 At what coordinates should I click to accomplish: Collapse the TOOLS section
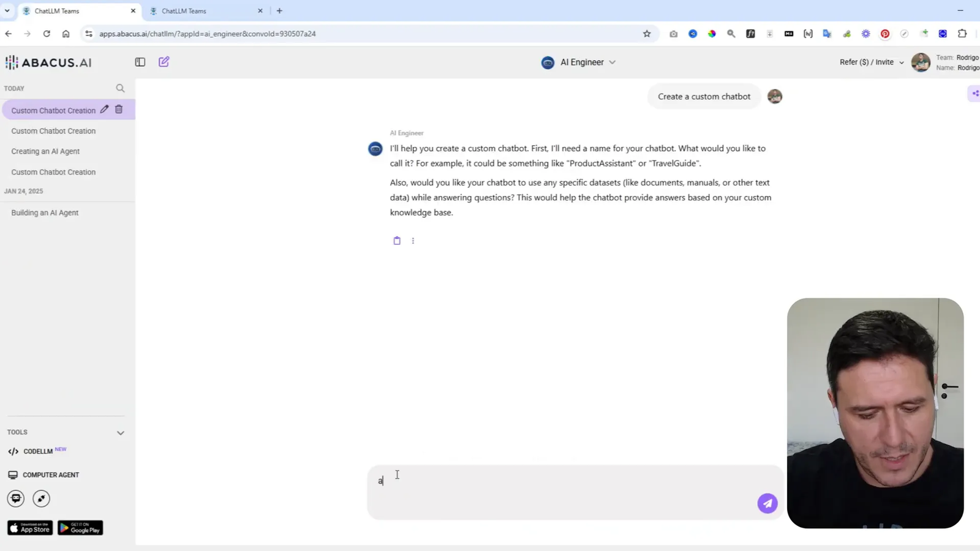click(121, 432)
